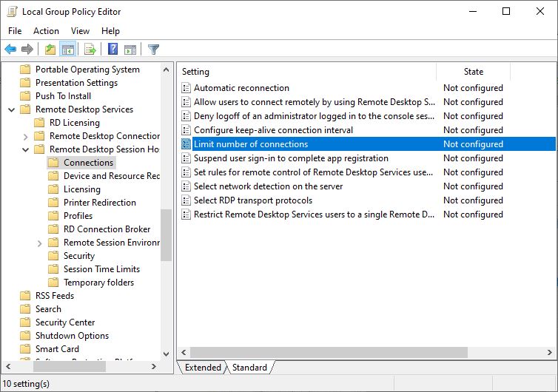Click the Up one level folder icon
The height and width of the screenshot is (392, 558).
coord(50,49)
